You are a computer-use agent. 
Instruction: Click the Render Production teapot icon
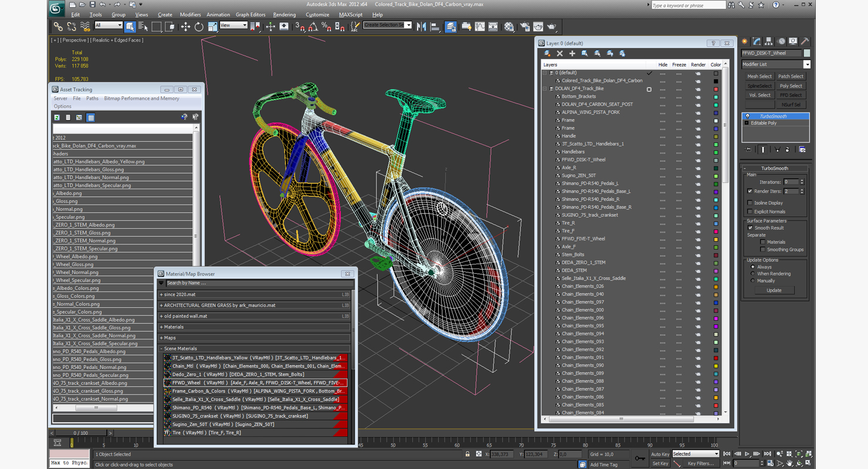[551, 26]
